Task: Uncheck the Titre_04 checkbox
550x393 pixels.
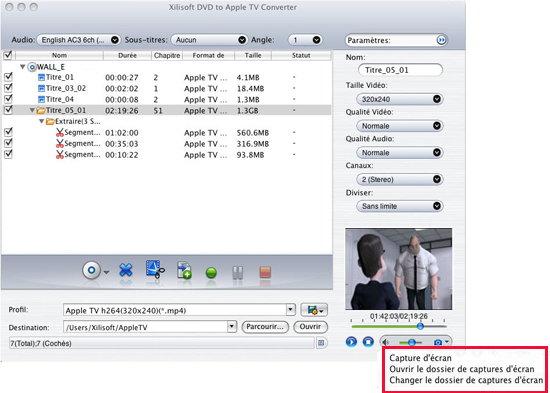Action: pyautogui.click(x=8, y=99)
